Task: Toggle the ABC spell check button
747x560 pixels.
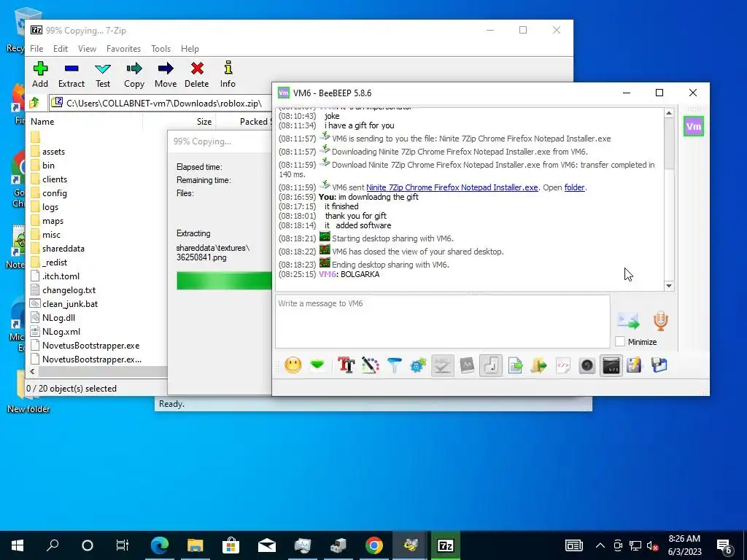Action: point(443,365)
